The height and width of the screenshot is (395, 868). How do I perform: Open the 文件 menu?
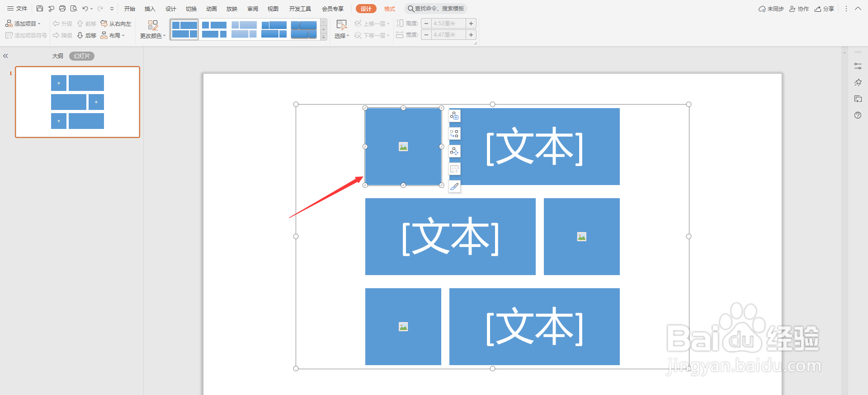pyautogui.click(x=17, y=9)
